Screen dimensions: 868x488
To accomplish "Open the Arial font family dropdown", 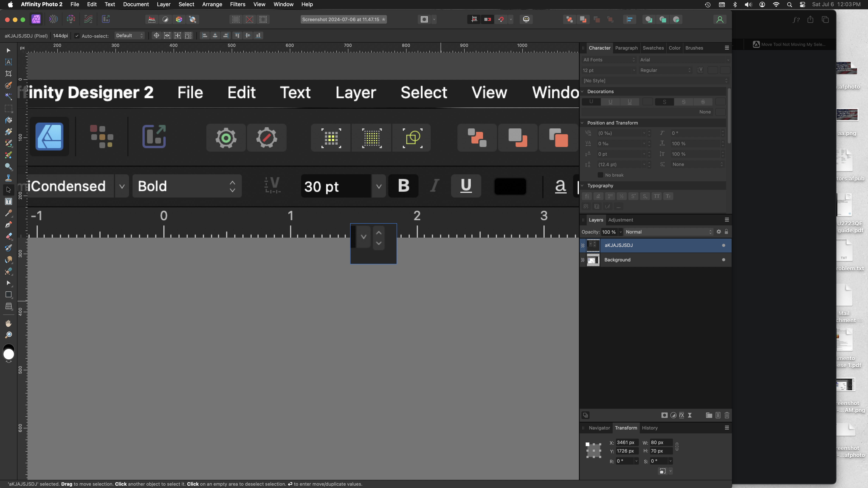I will (x=684, y=60).
